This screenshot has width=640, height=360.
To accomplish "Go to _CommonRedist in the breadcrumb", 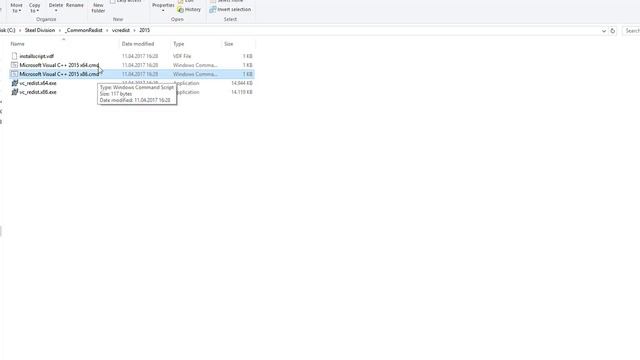I will (84, 30).
